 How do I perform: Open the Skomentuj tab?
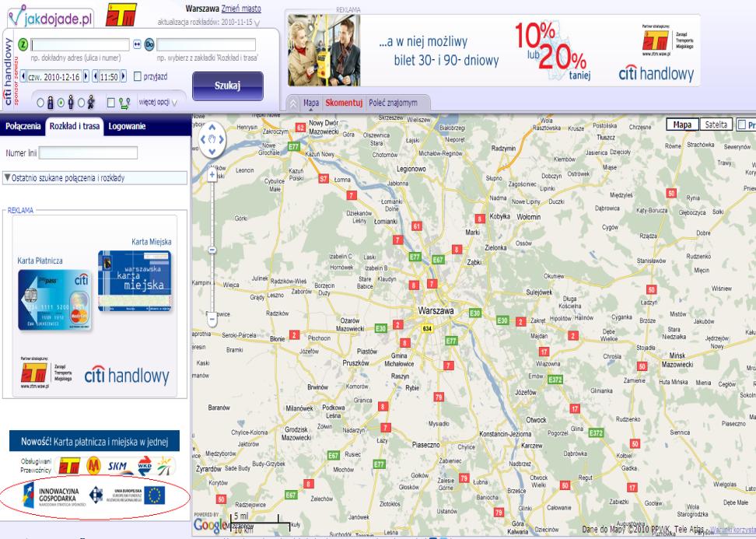click(x=344, y=103)
